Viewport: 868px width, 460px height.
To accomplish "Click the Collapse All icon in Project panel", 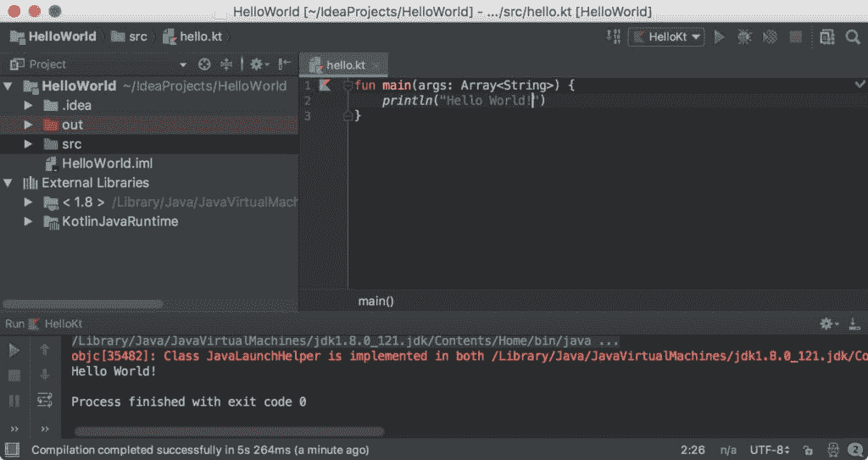I will 226,64.
